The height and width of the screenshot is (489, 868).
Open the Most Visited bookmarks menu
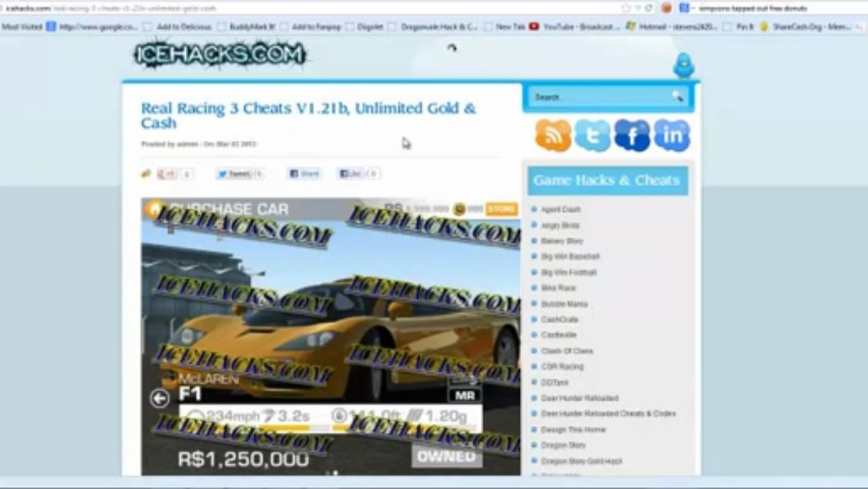(22, 27)
